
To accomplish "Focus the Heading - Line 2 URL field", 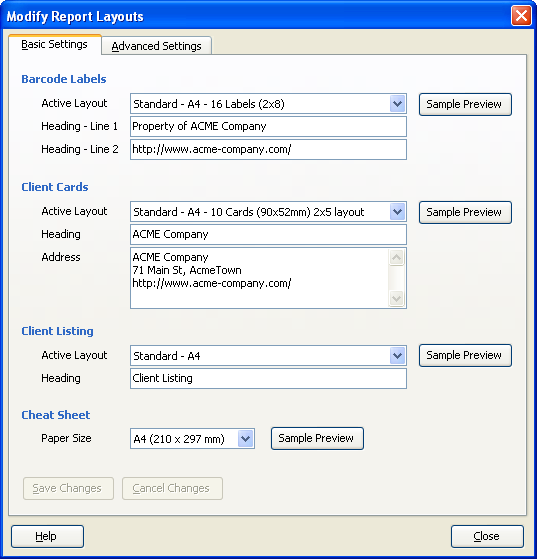I will pos(268,149).
